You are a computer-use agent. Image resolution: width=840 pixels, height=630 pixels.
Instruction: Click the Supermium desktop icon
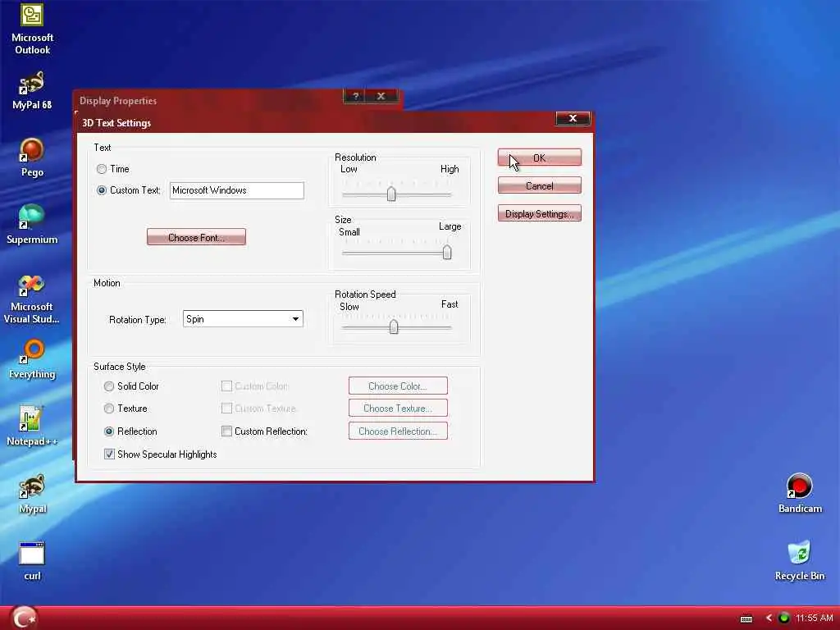click(32, 225)
